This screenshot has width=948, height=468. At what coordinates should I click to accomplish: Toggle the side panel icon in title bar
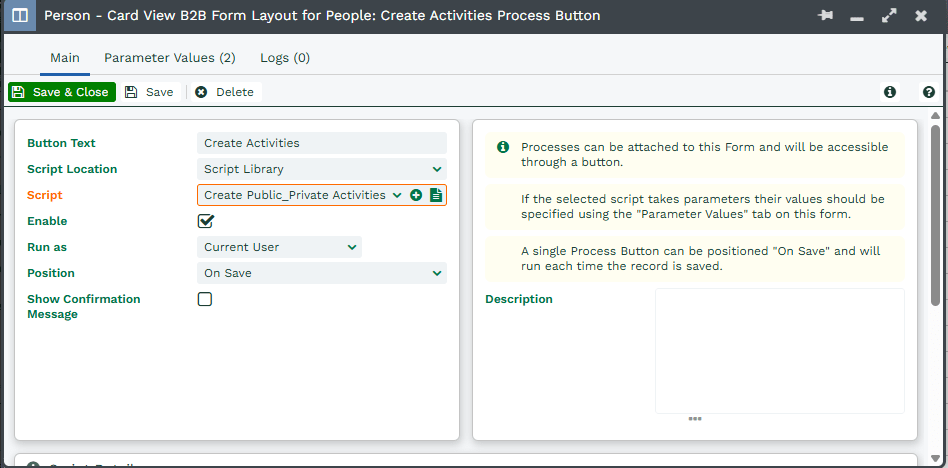pos(20,15)
